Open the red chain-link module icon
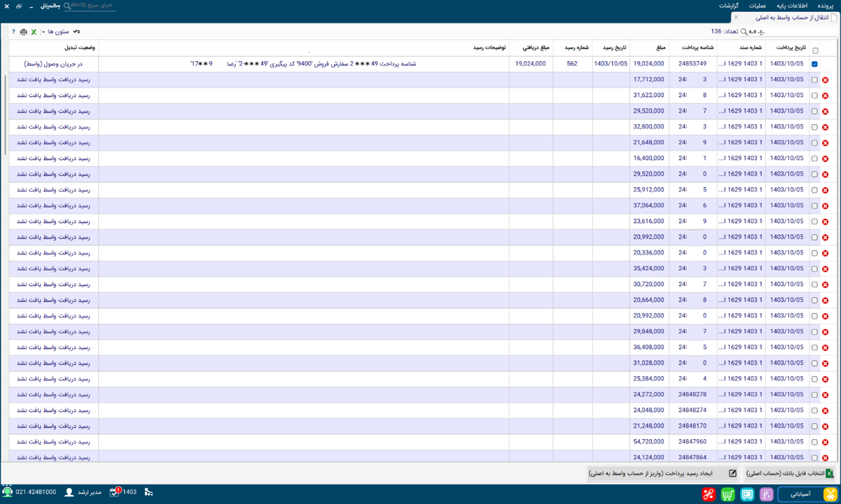 (709, 495)
